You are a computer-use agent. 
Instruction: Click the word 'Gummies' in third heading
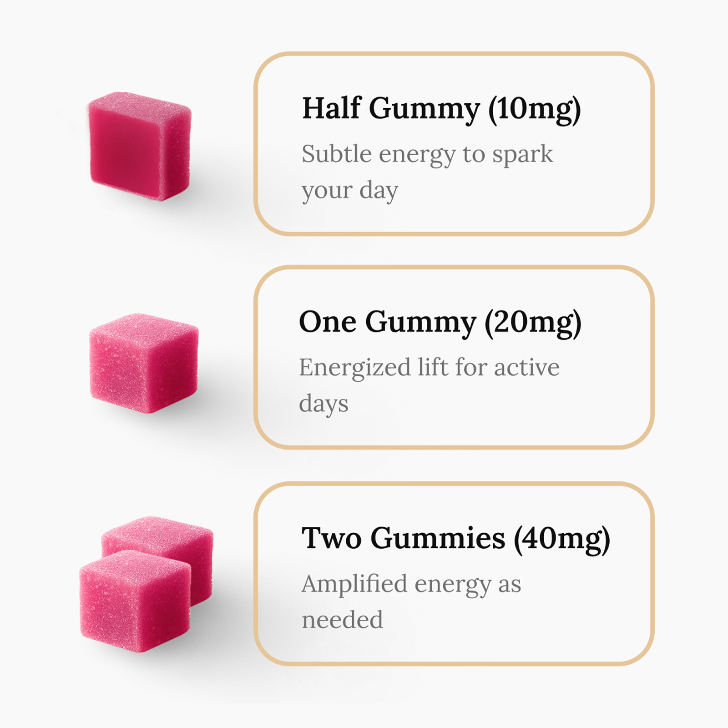coord(438,539)
